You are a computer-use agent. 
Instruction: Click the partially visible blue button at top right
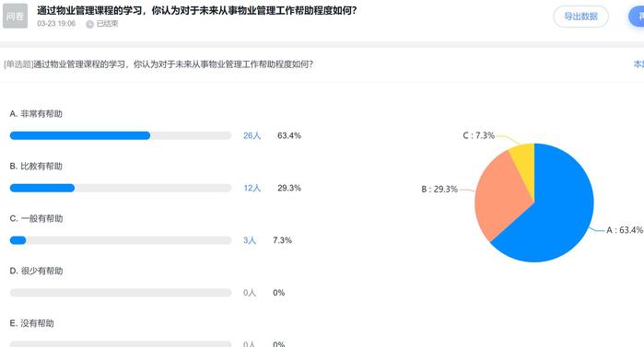click(637, 17)
